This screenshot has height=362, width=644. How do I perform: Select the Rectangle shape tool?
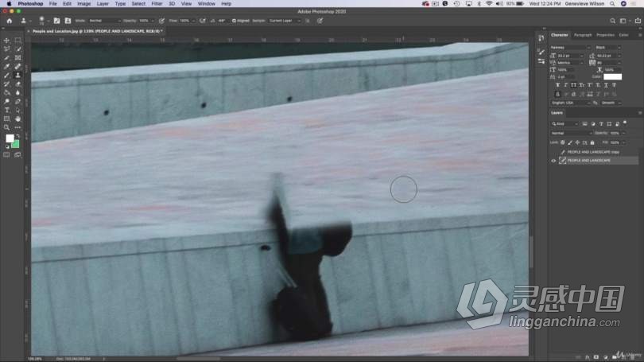(6, 119)
